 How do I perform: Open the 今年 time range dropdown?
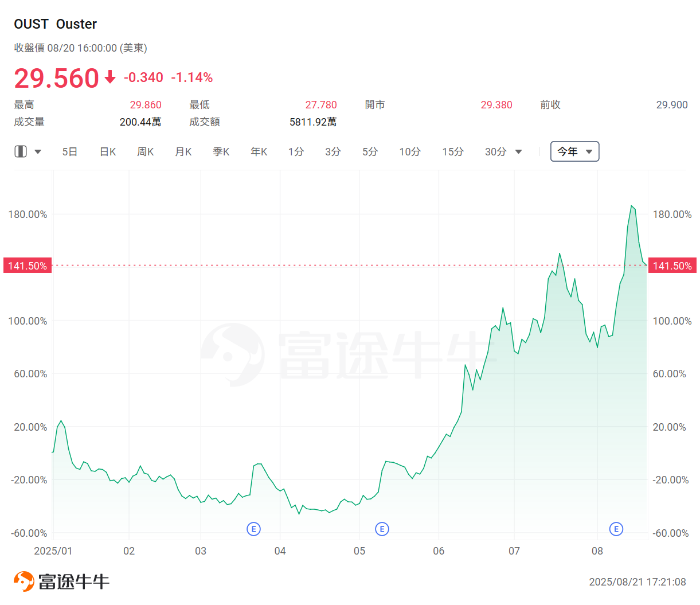pyautogui.click(x=574, y=151)
